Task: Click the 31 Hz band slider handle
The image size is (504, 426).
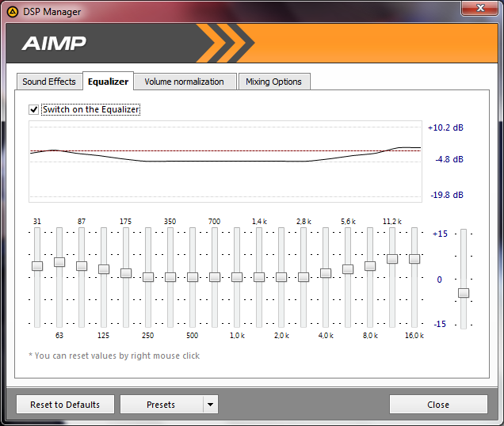Action: pyautogui.click(x=37, y=266)
